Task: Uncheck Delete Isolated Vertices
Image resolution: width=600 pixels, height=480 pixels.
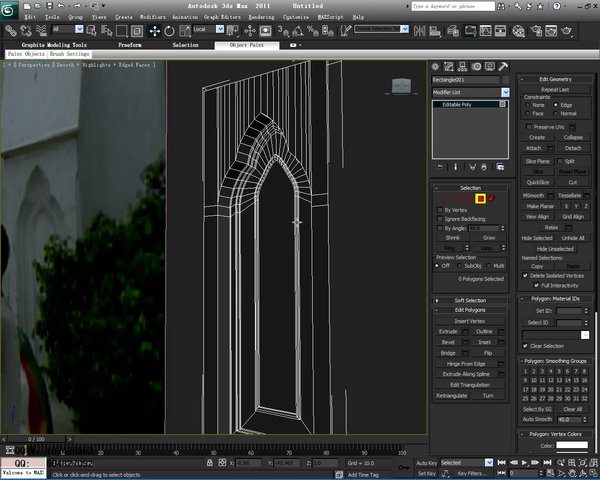Action: click(525, 275)
